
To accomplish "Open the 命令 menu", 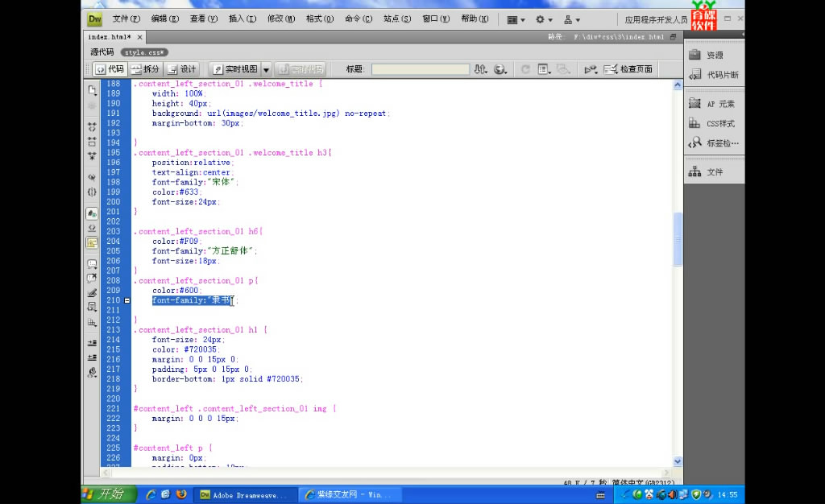I will click(x=359, y=19).
